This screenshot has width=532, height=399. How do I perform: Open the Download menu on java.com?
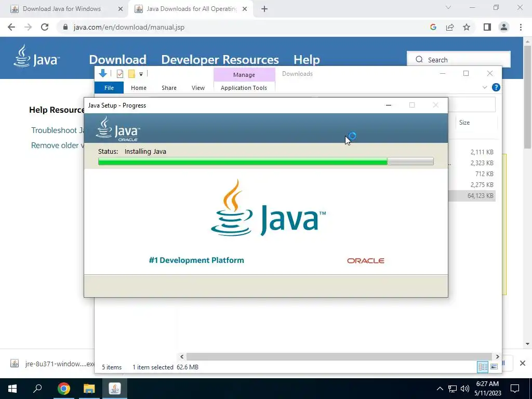pos(117,59)
